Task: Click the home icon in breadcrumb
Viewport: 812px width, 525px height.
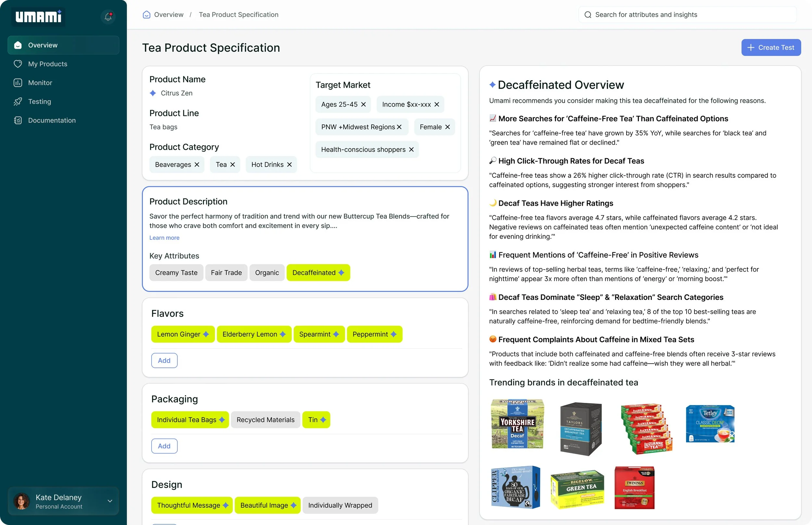Action: (146, 15)
